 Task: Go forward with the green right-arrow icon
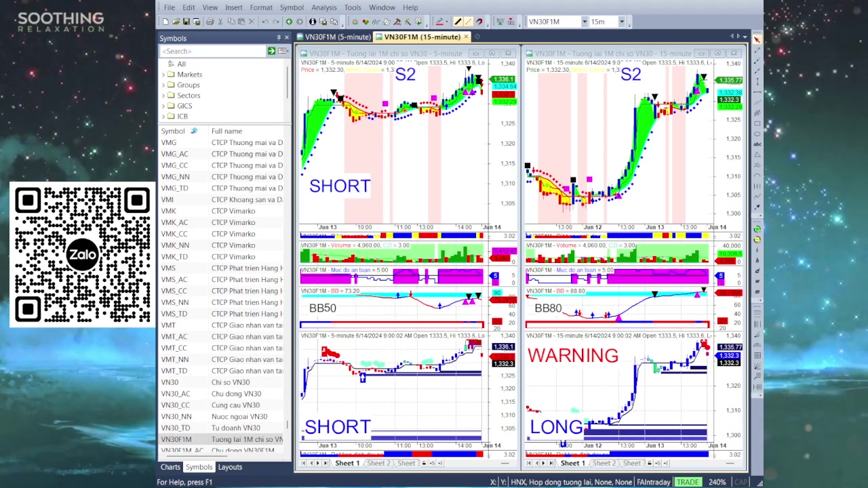(x=299, y=22)
